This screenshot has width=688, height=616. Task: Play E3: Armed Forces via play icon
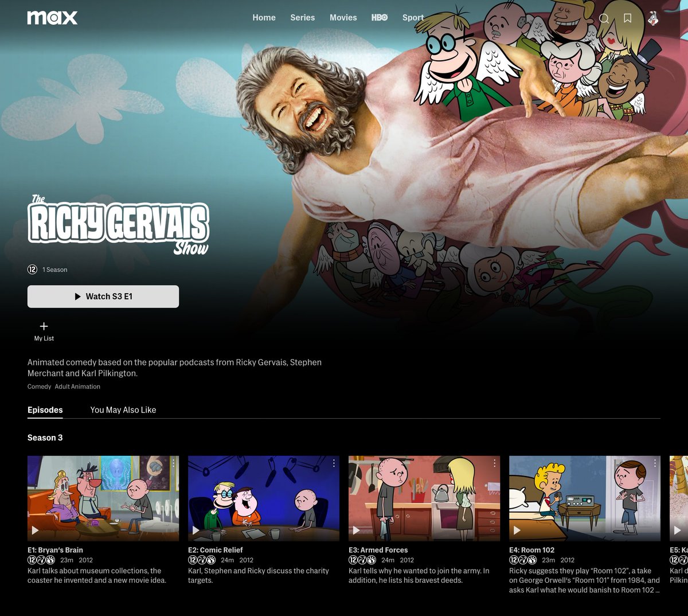(x=356, y=530)
